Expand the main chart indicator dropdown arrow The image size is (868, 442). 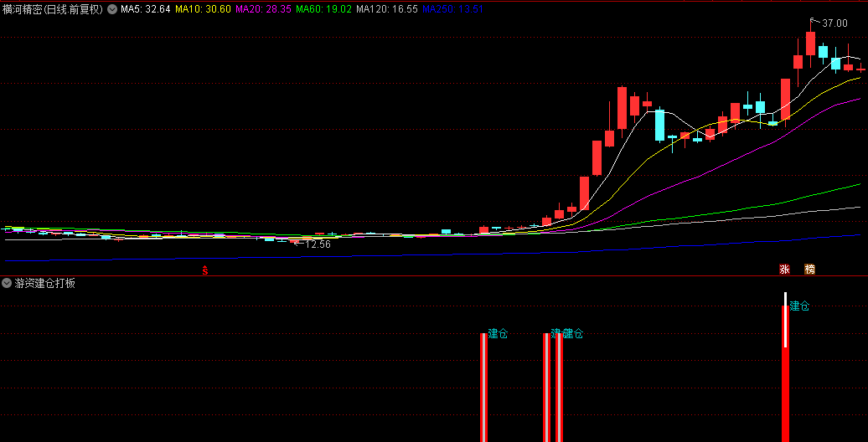point(111,9)
